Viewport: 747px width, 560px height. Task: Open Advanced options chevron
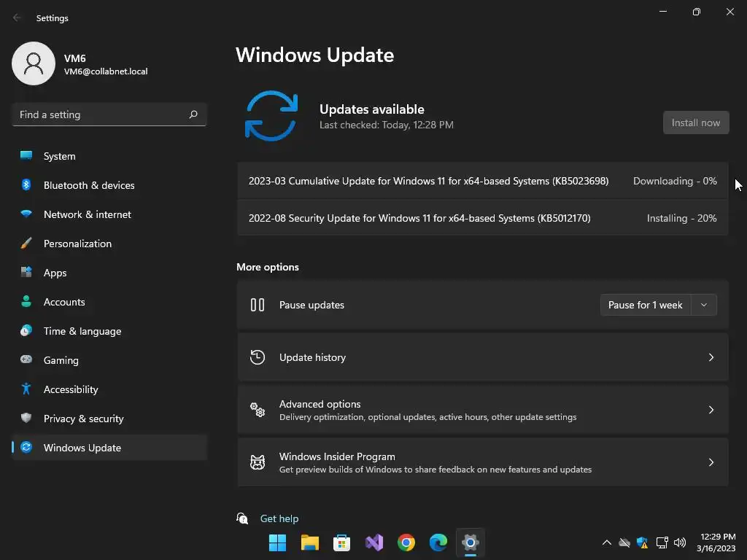(711, 410)
